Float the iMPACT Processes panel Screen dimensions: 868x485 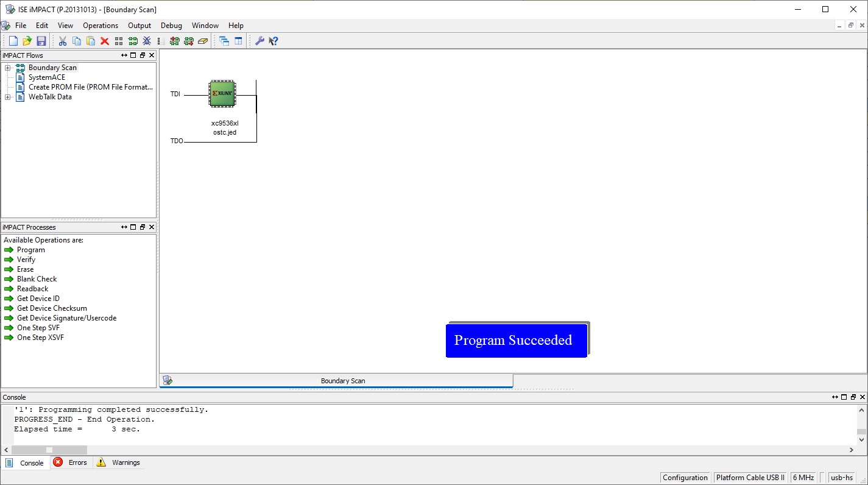coord(143,227)
